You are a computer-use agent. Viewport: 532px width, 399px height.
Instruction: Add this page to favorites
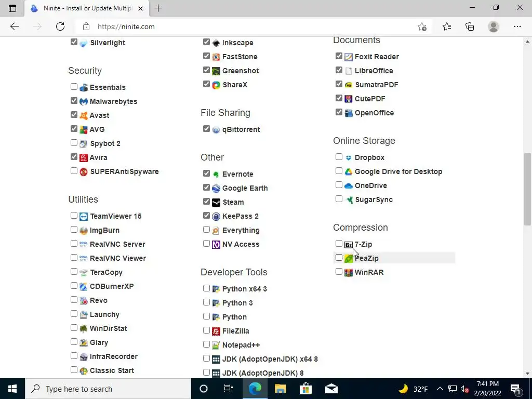click(x=422, y=26)
